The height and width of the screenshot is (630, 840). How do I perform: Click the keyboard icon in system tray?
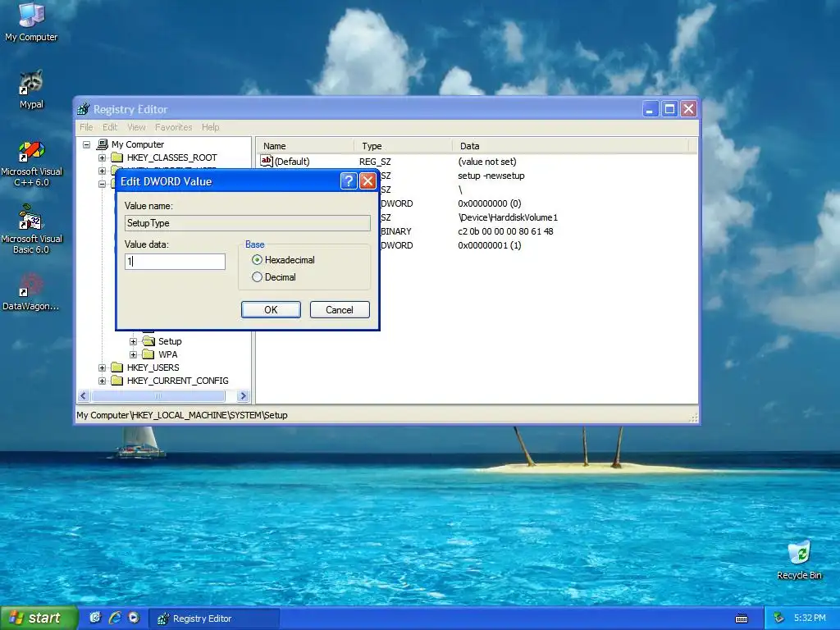(742, 619)
